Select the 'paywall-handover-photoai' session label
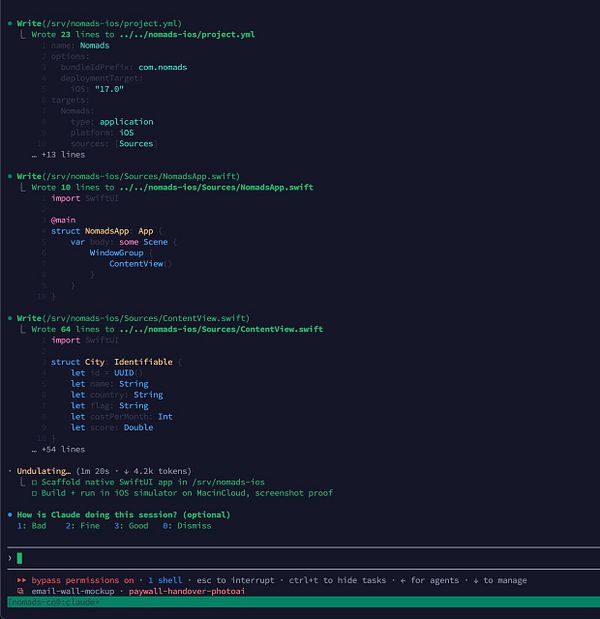Viewport: 600px width, 619px height. pyautogui.click(x=187, y=591)
